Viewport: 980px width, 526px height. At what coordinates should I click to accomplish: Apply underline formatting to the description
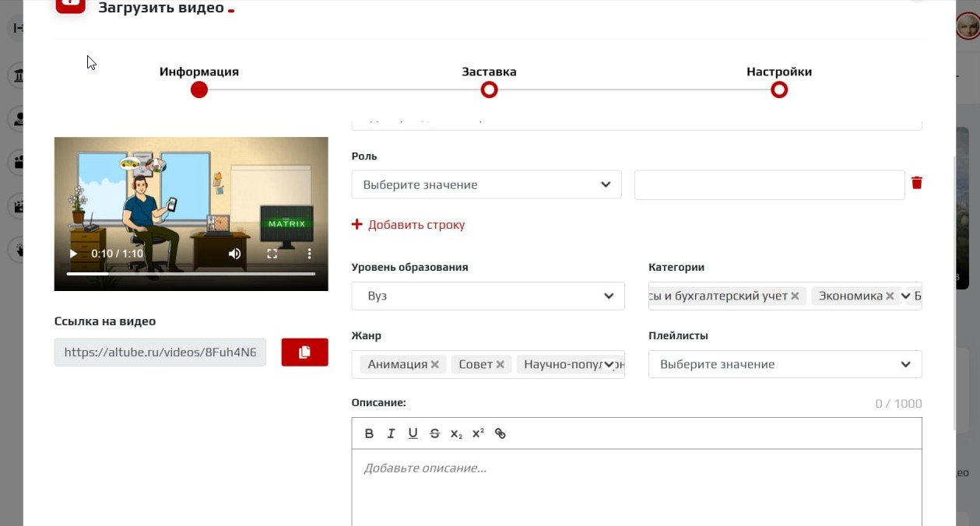pos(413,433)
